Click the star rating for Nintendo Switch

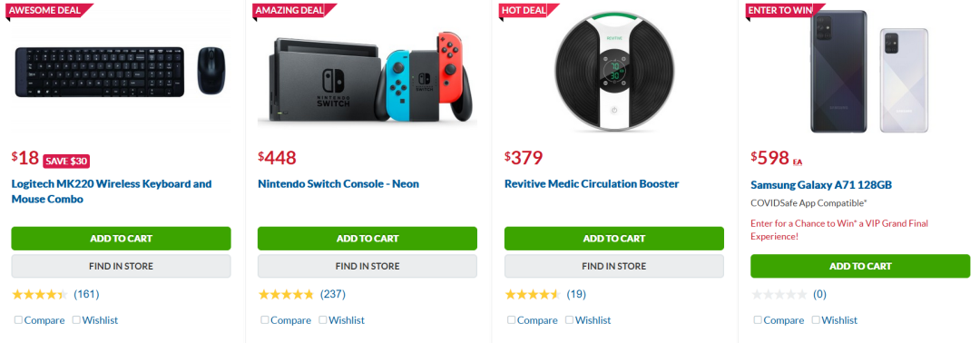pos(286,294)
